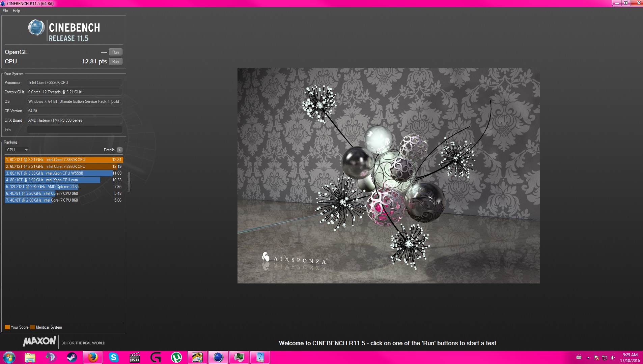Switch to the green monitor graph app
The image size is (643, 364).
[239, 357]
